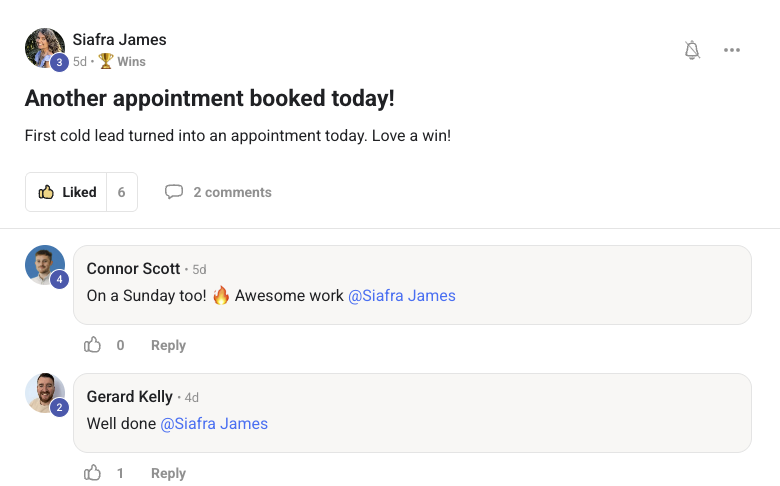View the 6 people who liked the post

[x=121, y=192]
